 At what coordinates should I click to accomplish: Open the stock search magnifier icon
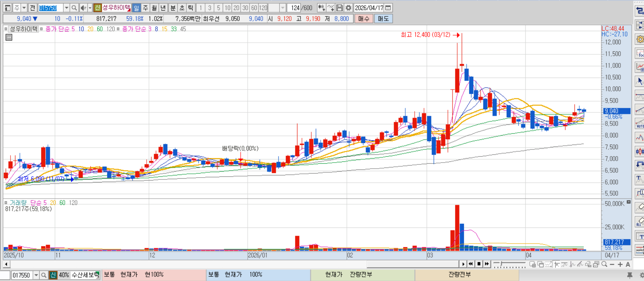[74, 8]
